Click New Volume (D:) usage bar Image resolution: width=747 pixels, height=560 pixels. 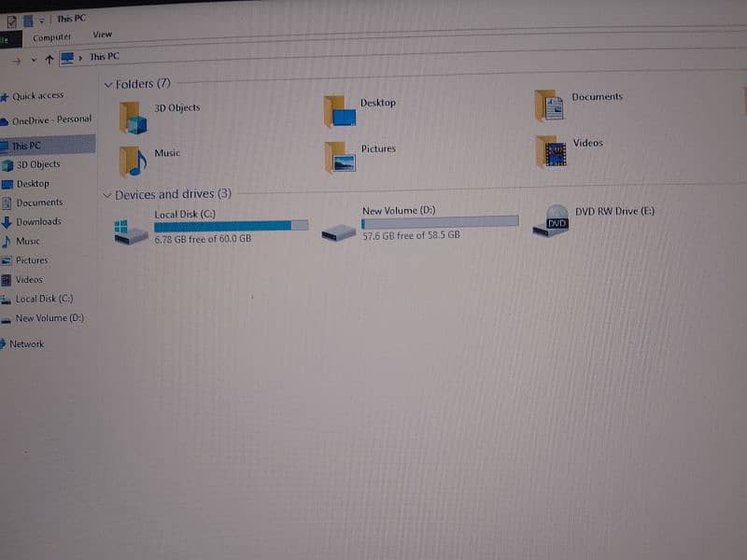click(440, 222)
